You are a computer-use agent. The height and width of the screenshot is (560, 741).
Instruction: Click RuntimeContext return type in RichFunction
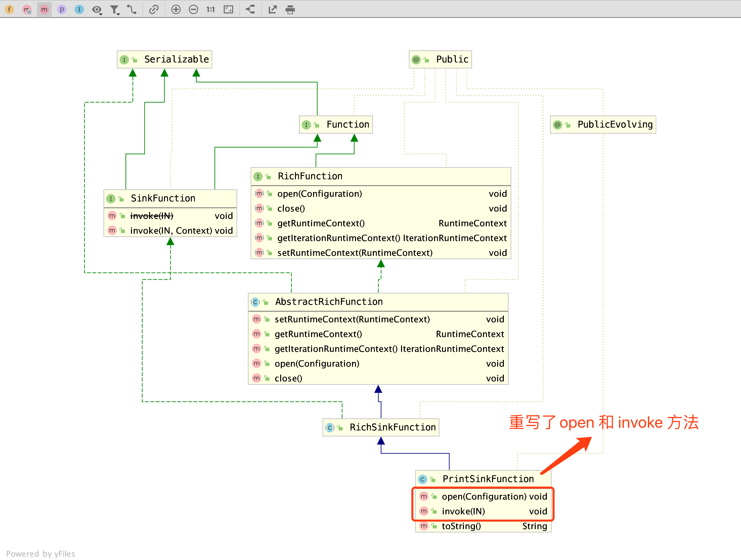coord(473,223)
